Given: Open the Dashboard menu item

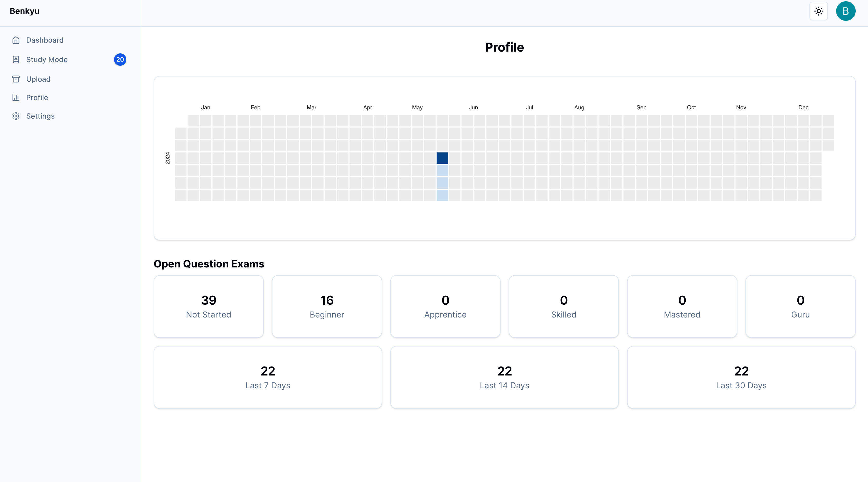Looking at the screenshot, I should coord(45,40).
